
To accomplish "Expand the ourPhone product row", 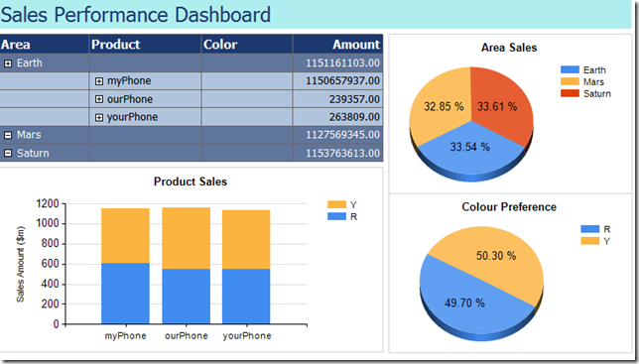I will pyautogui.click(x=99, y=99).
